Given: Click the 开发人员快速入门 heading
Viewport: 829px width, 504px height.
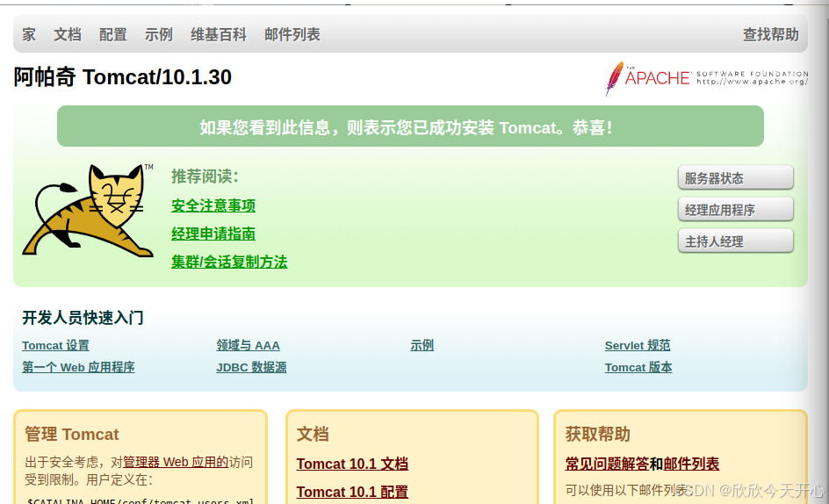Looking at the screenshot, I should tap(83, 318).
